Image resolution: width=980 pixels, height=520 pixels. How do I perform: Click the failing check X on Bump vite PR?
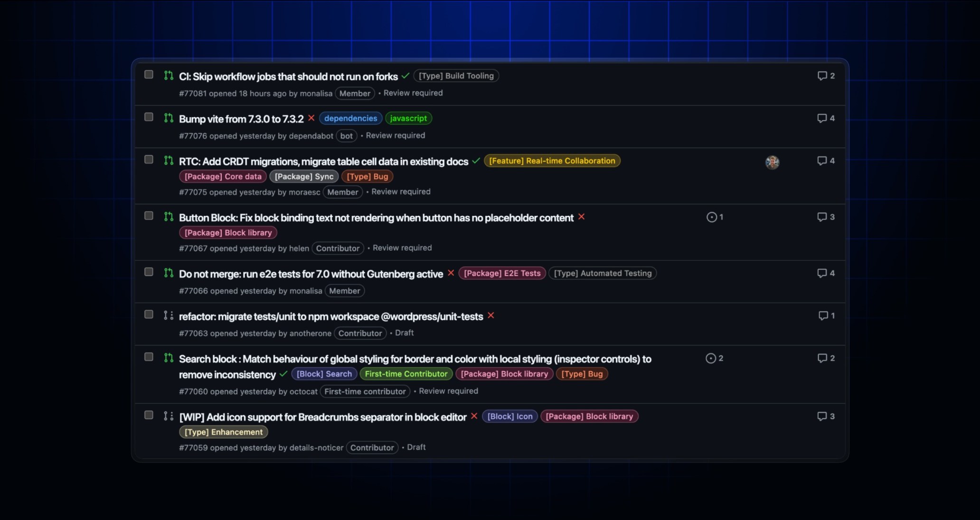(x=312, y=119)
